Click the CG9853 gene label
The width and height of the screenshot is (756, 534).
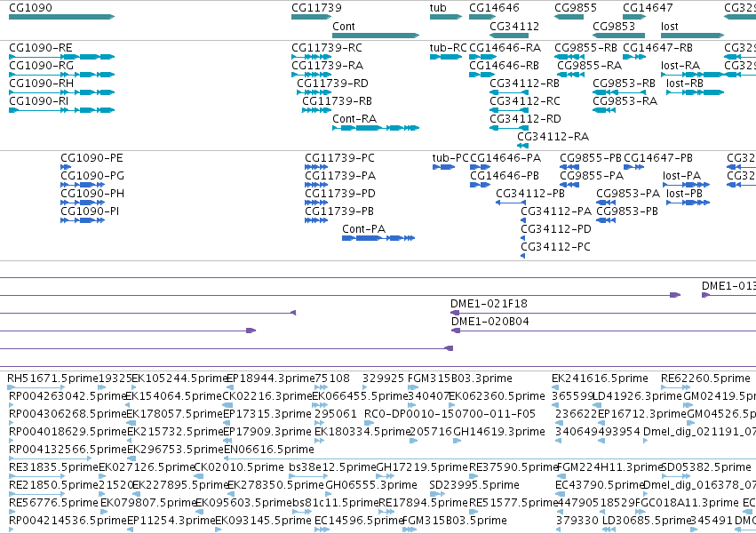pyautogui.click(x=614, y=26)
